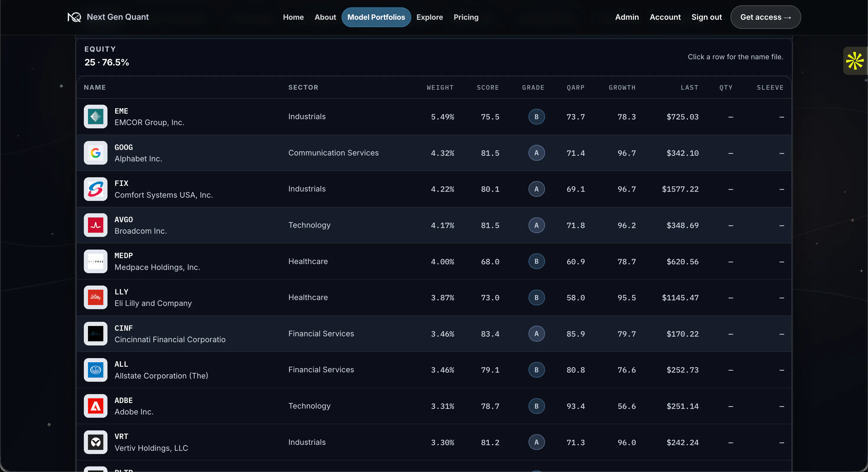The width and height of the screenshot is (868, 472).
Task: Click the A grade badge for GOOG
Action: [536, 153]
